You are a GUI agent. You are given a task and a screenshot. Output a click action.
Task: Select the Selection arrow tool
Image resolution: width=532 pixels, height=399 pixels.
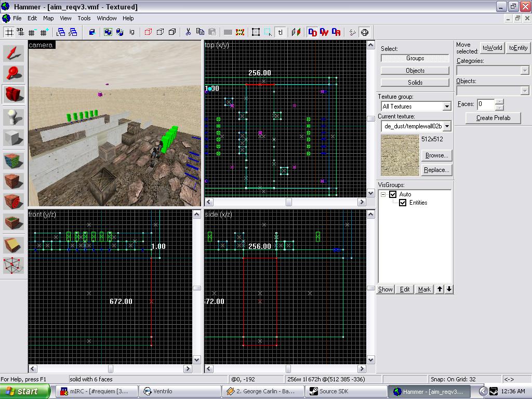coord(14,53)
